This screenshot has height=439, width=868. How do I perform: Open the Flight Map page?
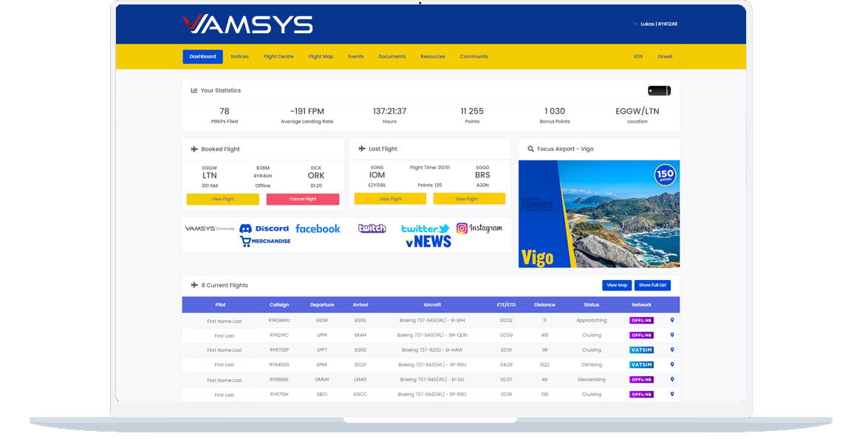pyautogui.click(x=321, y=56)
